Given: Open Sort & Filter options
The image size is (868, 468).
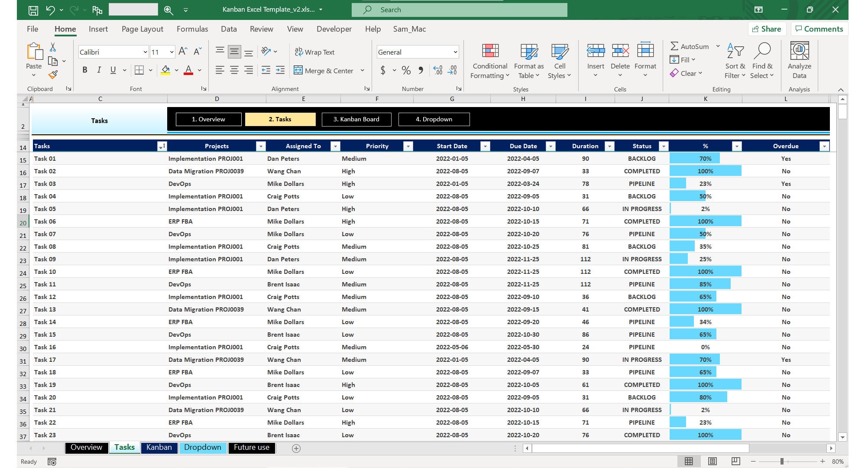Looking at the screenshot, I should coord(735,61).
